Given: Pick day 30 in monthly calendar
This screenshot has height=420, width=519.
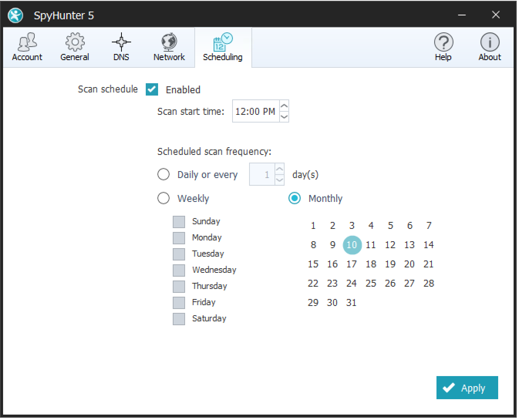Looking at the screenshot, I should click(x=332, y=302).
